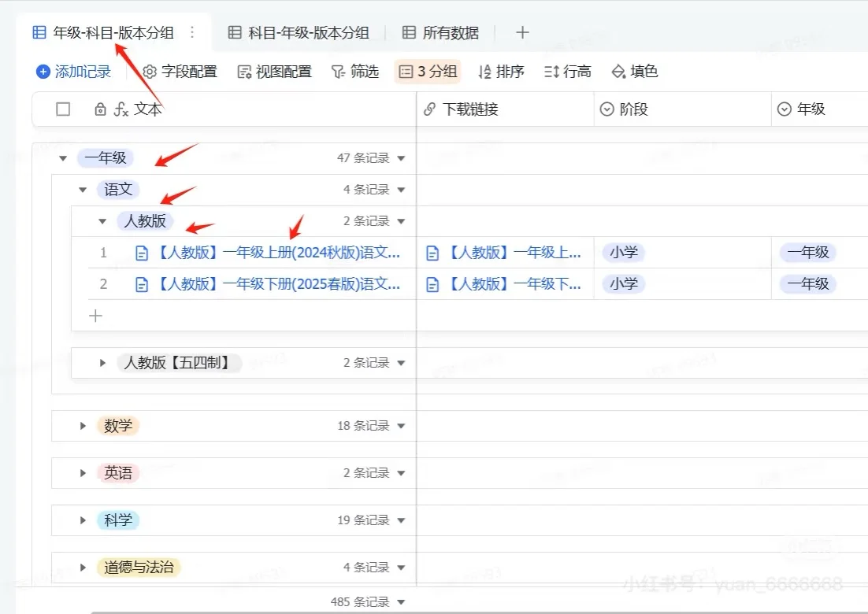Click 小学 tag in row 1
The width and height of the screenshot is (868, 614).
tap(624, 253)
